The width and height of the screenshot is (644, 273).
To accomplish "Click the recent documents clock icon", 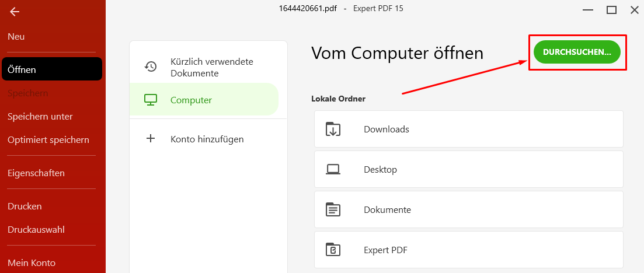I will click(x=151, y=66).
